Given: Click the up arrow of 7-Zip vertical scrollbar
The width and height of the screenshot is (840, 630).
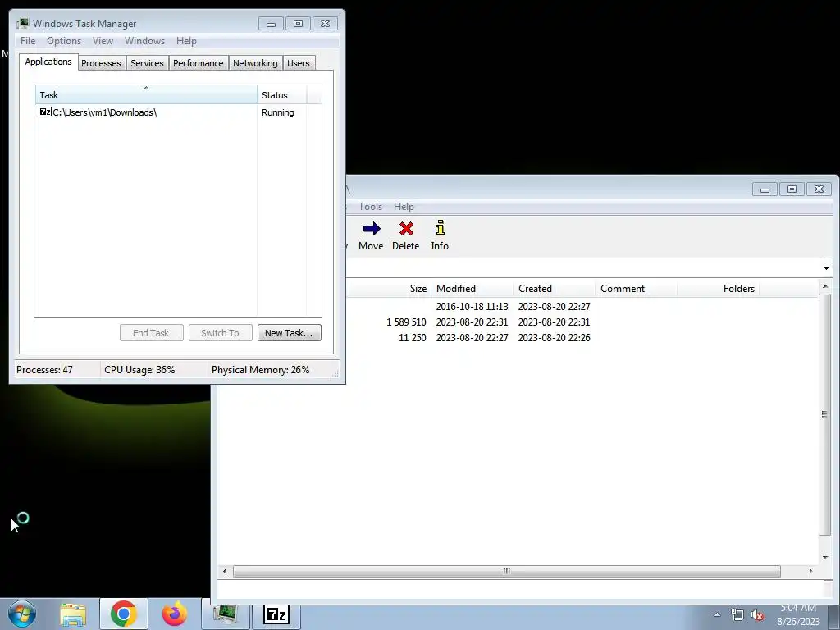Looking at the screenshot, I should (x=825, y=286).
